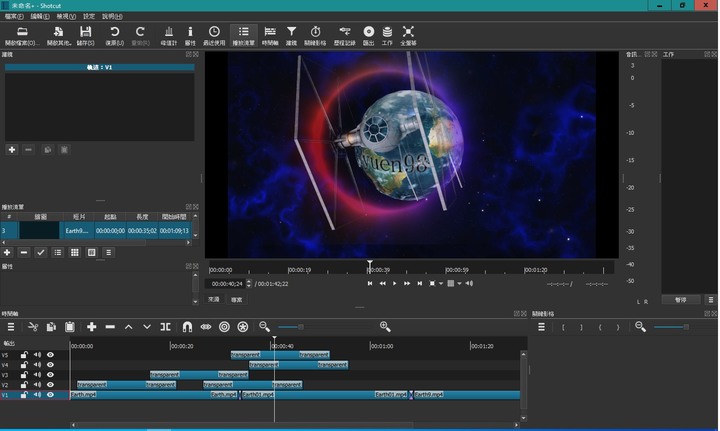
Task: Step the timecode spinner arrows
Action: click(249, 284)
